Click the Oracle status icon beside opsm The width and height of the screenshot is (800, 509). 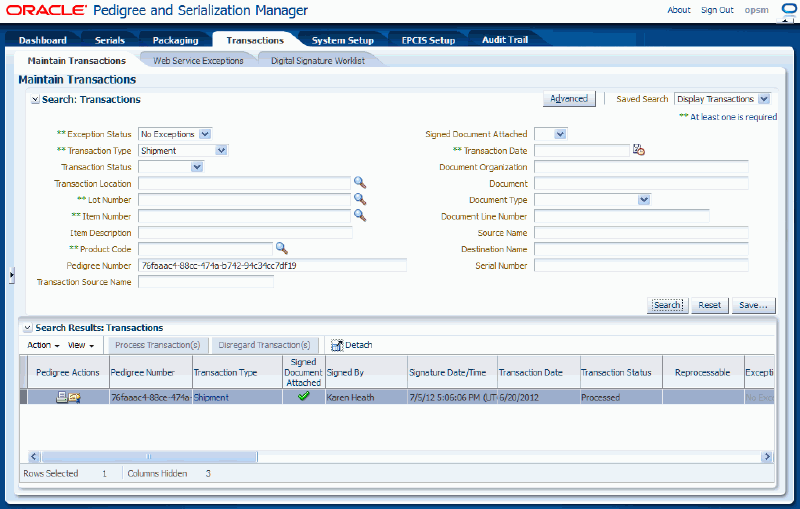(788, 10)
